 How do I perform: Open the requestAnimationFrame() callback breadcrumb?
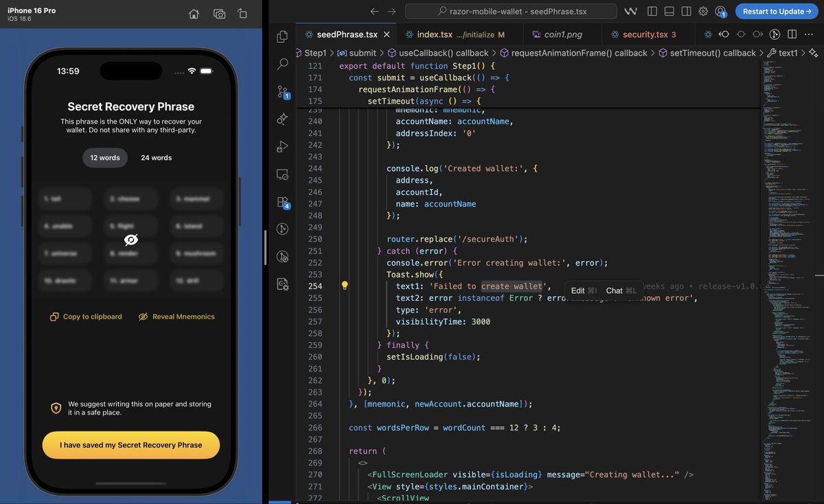tap(573, 53)
